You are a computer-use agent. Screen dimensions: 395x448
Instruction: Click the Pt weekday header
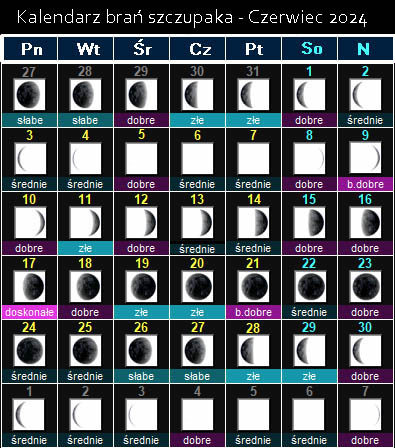pyautogui.click(x=254, y=49)
